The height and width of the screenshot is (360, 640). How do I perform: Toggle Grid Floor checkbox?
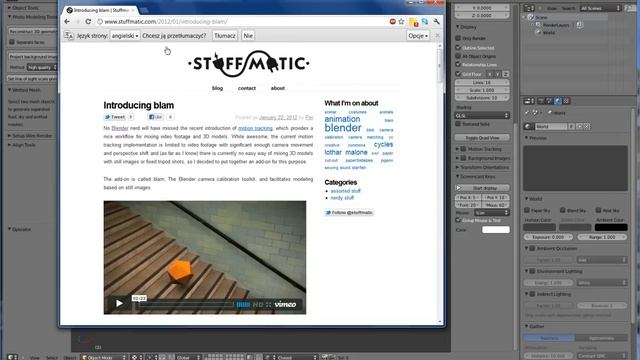pos(458,74)
